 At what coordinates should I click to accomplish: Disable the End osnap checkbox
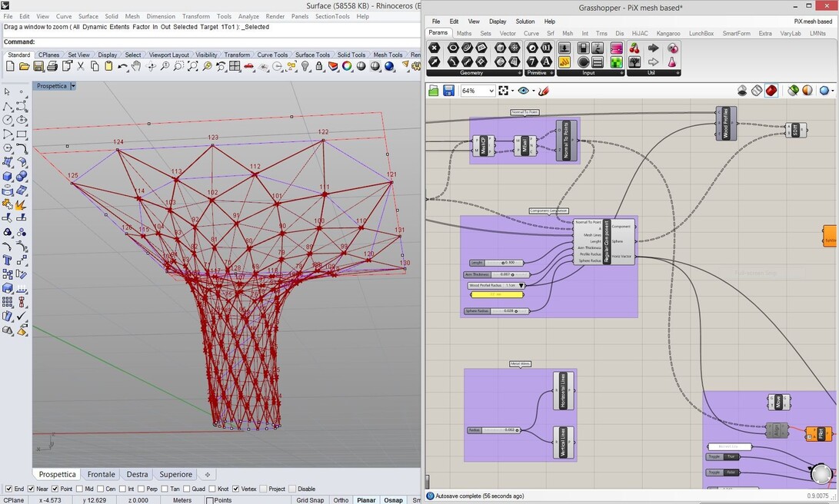9,489
